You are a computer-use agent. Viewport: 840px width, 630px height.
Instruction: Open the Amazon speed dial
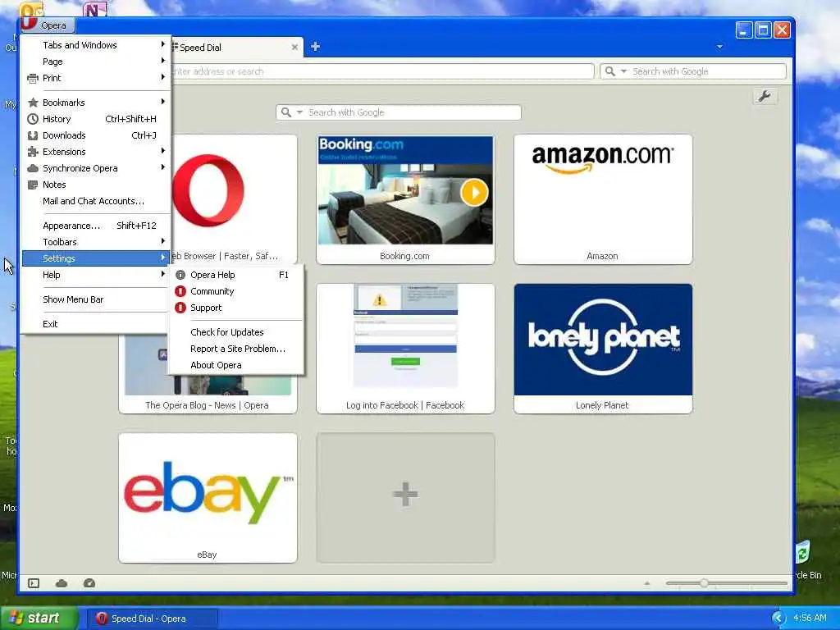coord(603,199)
